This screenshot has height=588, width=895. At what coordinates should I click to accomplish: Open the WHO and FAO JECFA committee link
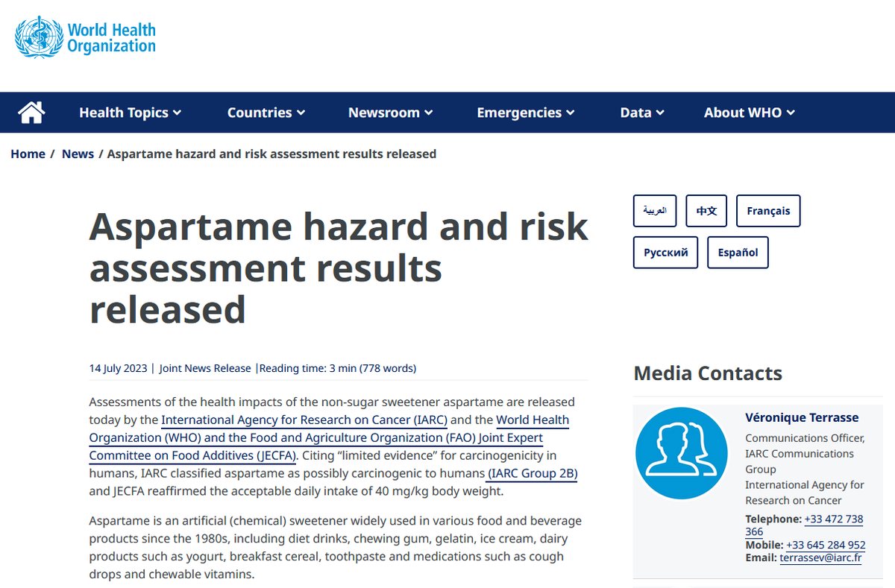point(329,437)
